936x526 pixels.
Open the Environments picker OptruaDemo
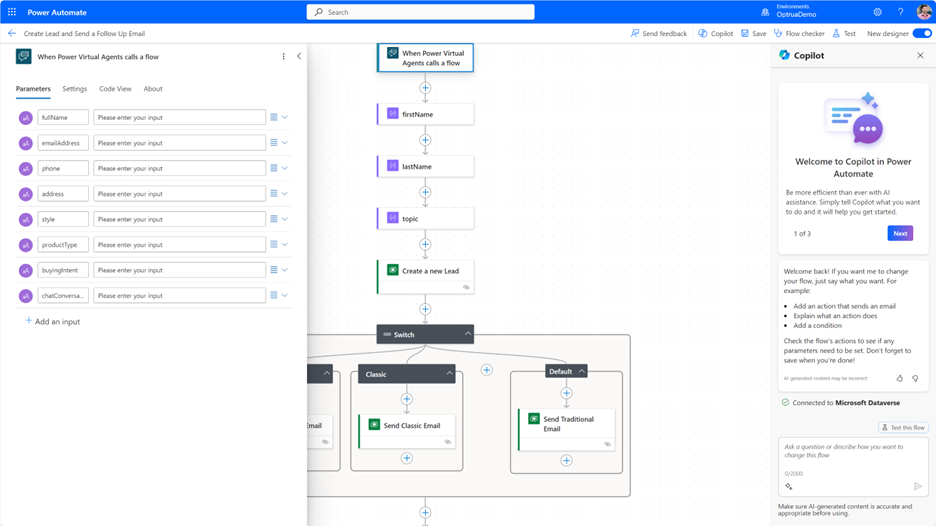tap(789, 11)
